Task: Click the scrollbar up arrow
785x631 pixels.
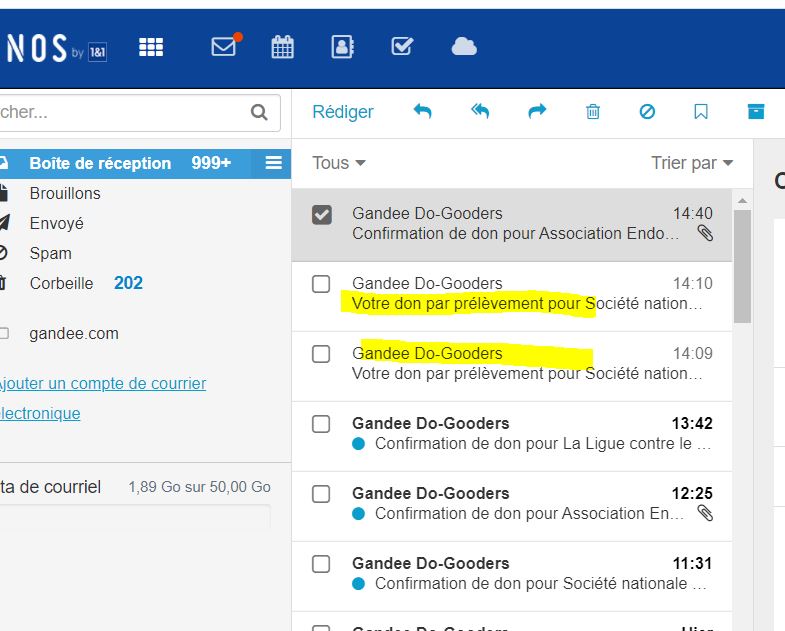Action: 742,200
